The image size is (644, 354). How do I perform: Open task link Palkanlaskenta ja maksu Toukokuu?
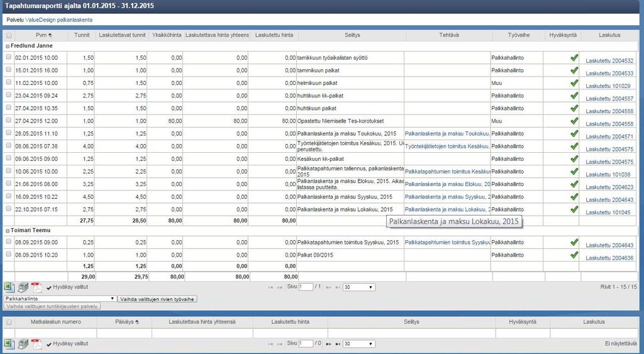tap(447, 133)
